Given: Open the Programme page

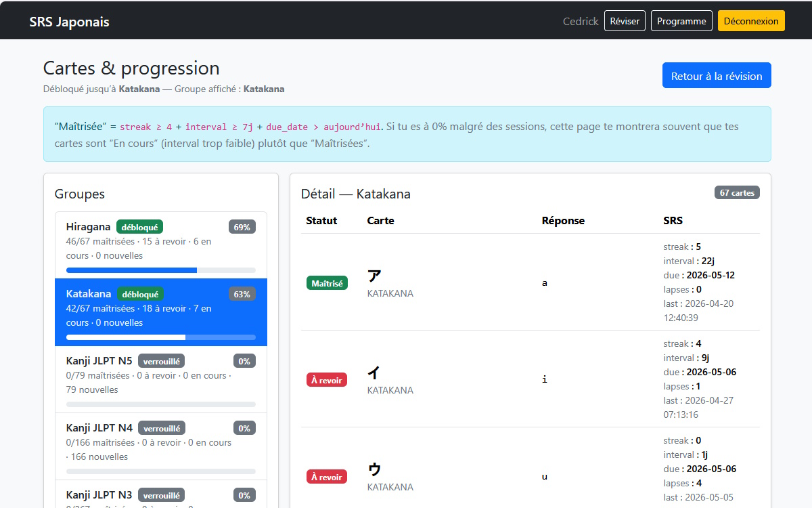Looking at the screenshot, I should coord(681,21).
